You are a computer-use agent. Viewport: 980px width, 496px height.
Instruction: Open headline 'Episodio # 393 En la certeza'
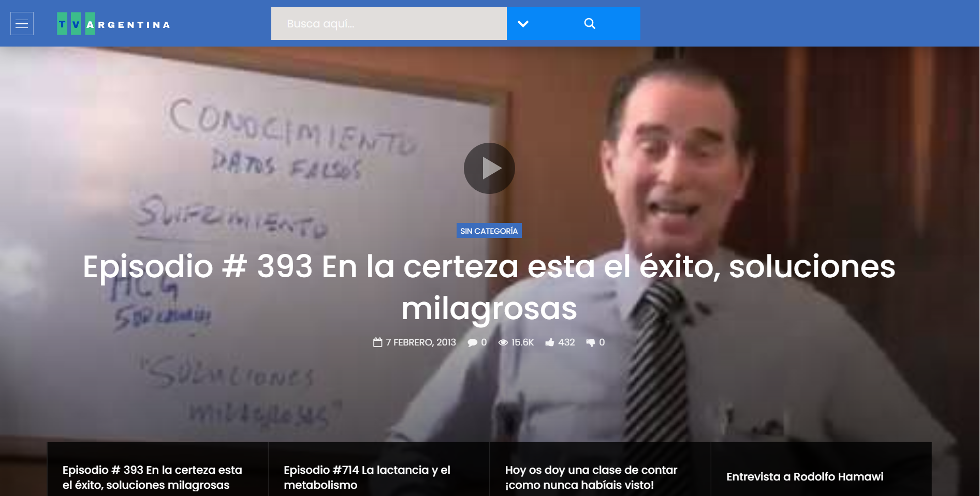coord(489,288)
